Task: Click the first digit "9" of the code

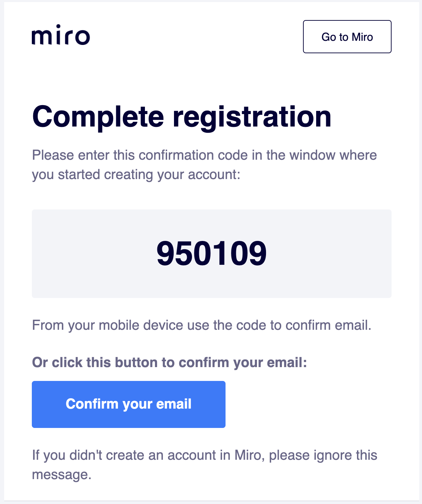Action: point(165,253)
